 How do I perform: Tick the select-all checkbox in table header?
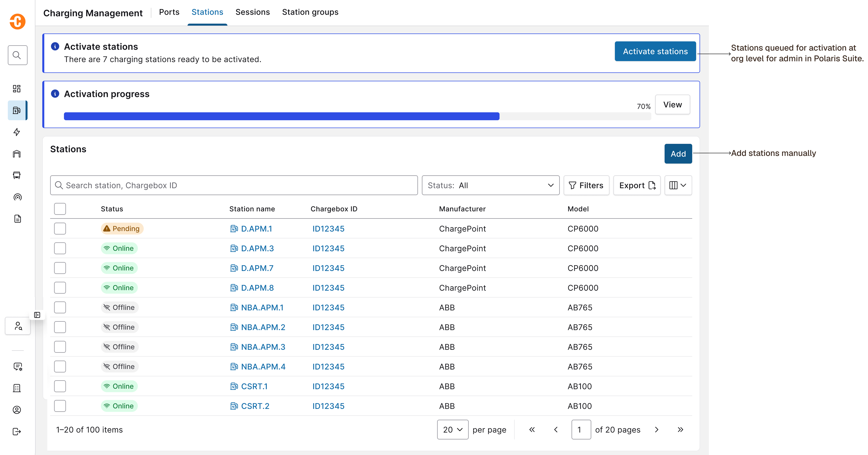tap(60, 209)
